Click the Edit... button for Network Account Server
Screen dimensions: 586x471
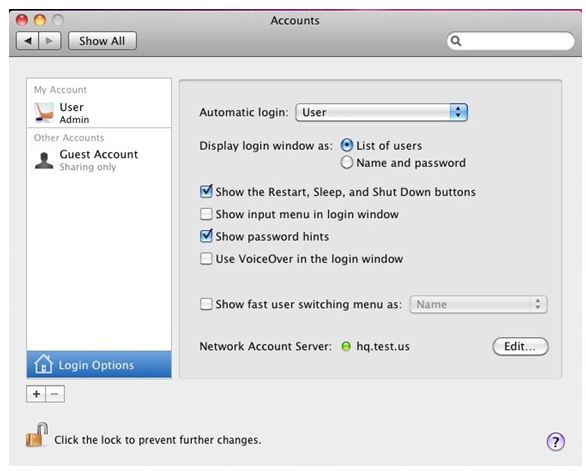pyautogui.click(x=520, y=347)
